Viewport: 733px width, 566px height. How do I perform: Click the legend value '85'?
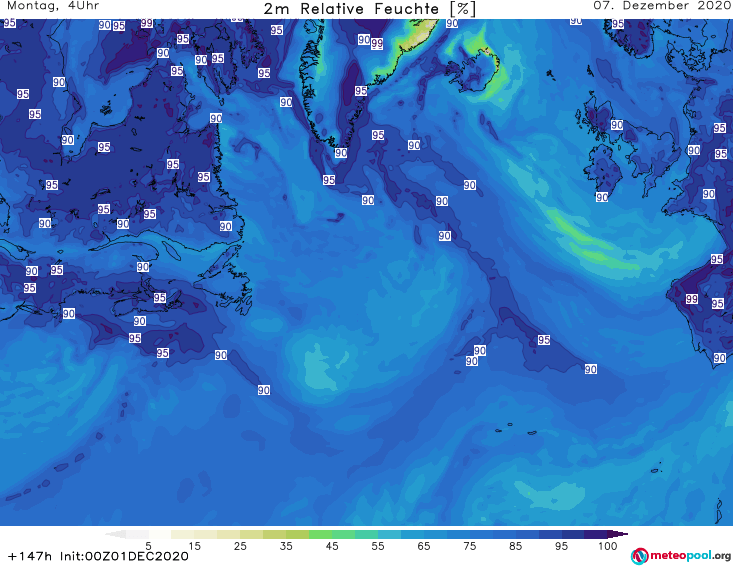coord(515,546)
